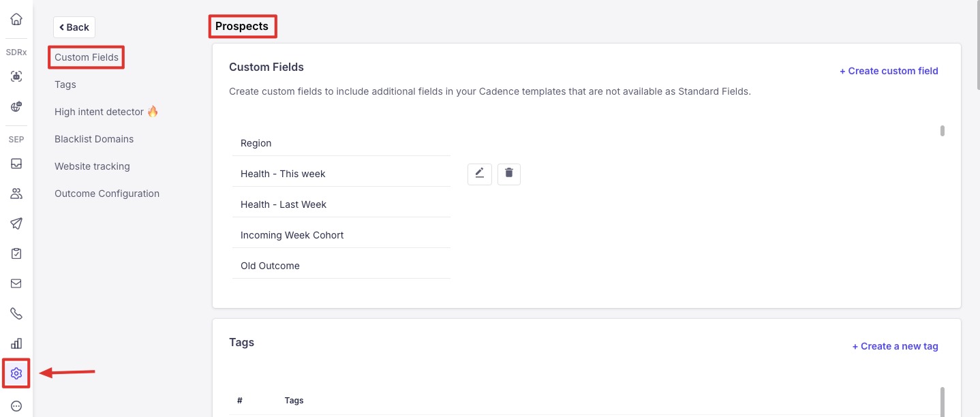980x417 pixels.
Task: Open the globe icon under SDRx
Action: pyautogui.click(x=16, y=107)
